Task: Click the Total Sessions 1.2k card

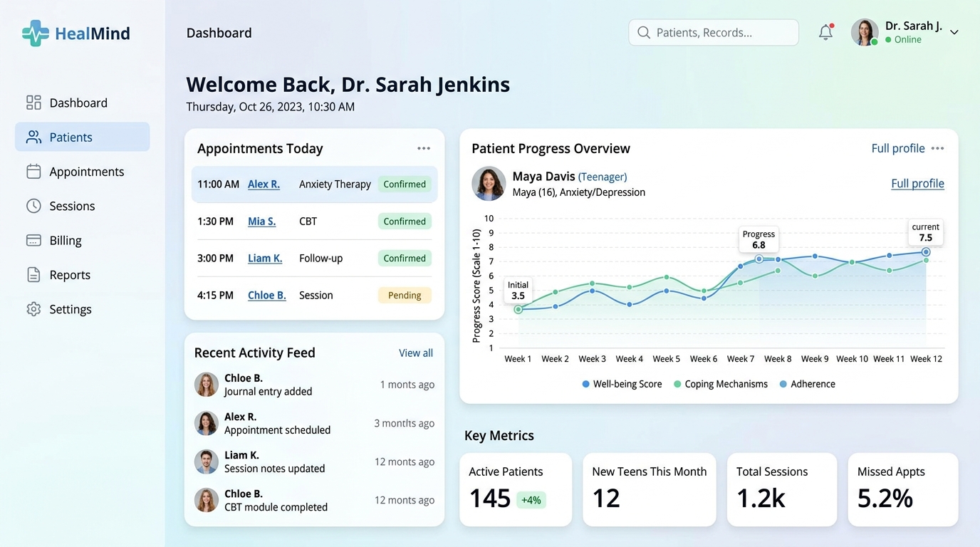Action: (x=781, y=490)
